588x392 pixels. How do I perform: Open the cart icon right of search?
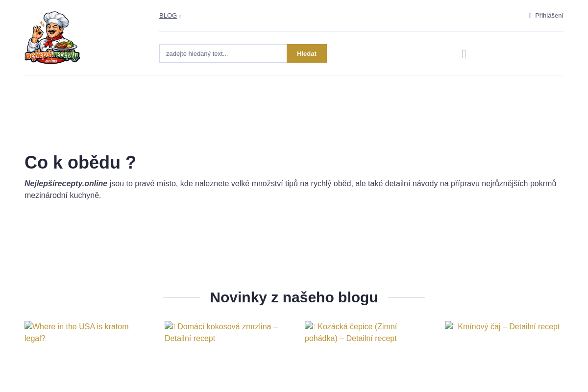coord(464,54)
